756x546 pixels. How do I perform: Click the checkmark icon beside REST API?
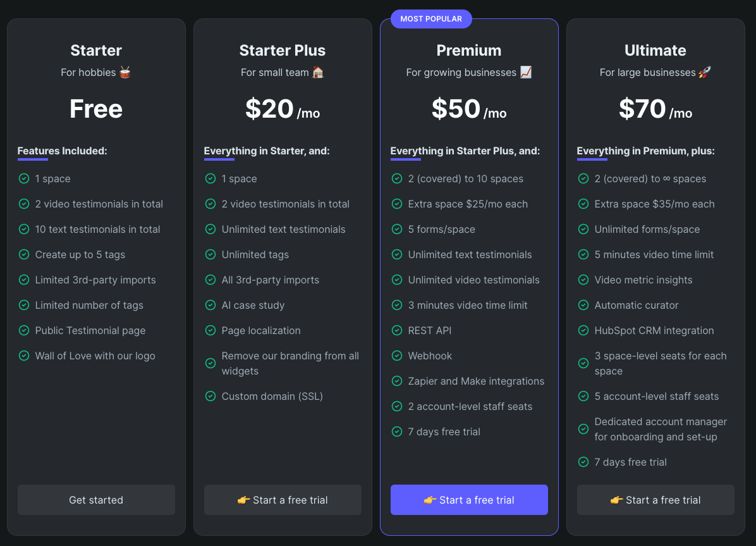coord(397,330)
